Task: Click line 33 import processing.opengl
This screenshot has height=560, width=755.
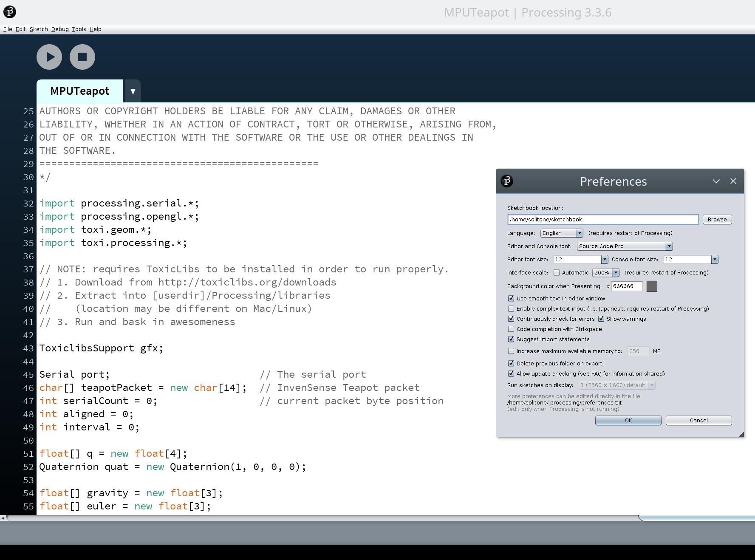Action: pyautogui.click(x=119, y=216)
